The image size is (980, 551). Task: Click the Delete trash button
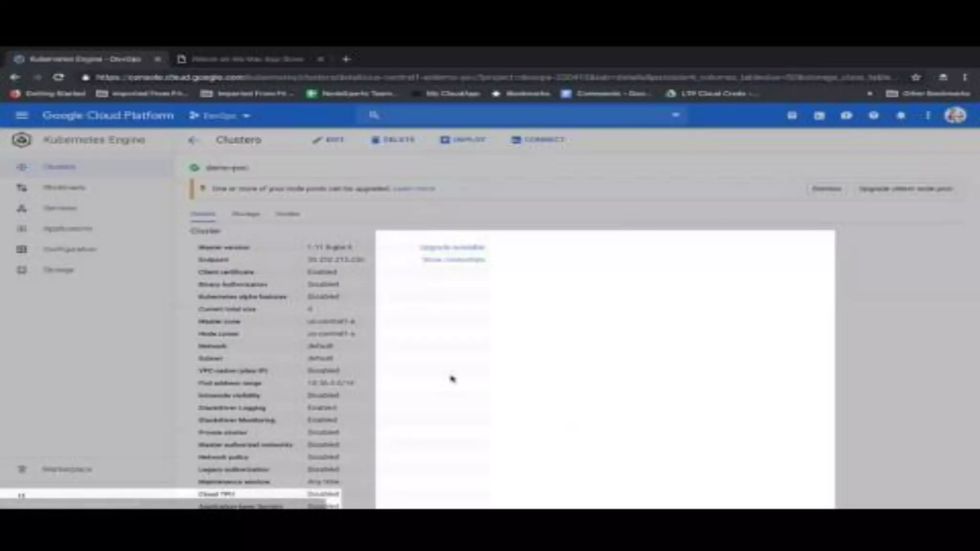(x=393, y=140)
